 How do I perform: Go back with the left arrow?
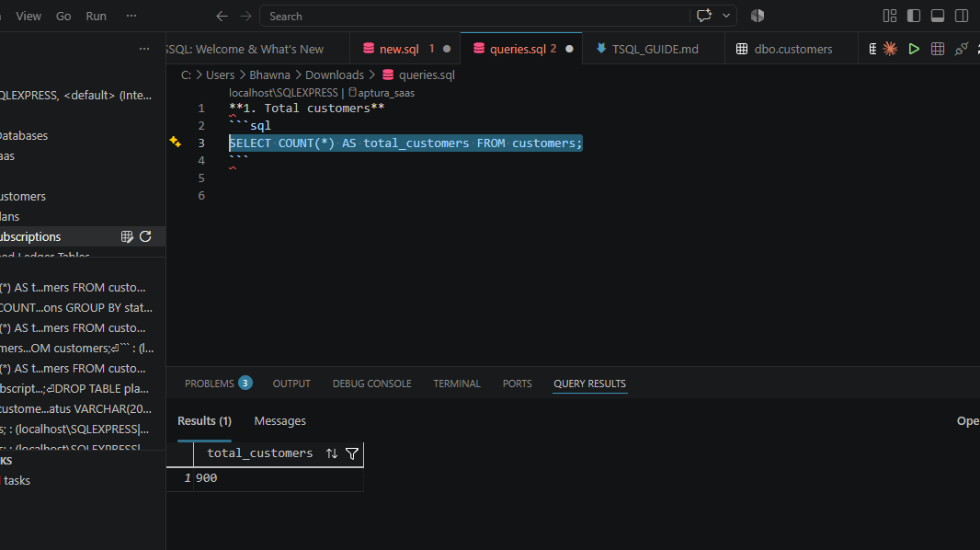(222, 17)
